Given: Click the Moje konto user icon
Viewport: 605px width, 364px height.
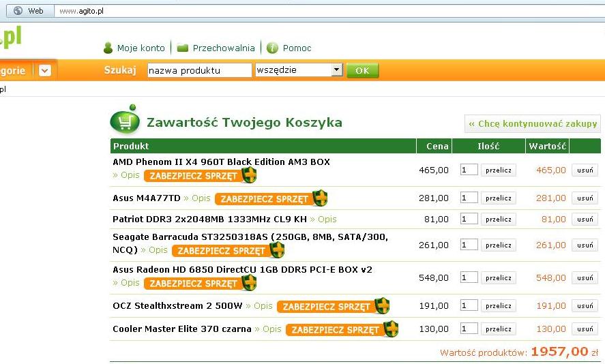Looking at the screenshot, I should [108, 48].
